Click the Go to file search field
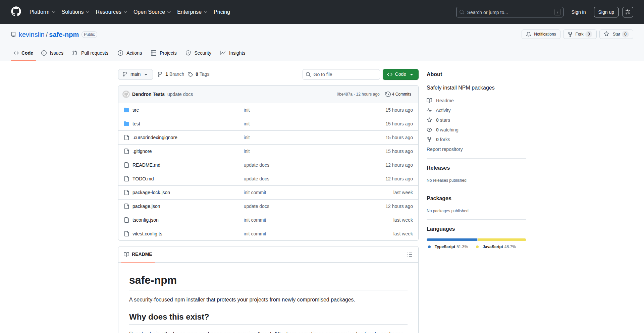Viewport: 644px width, 333px height. pos(341,74)
